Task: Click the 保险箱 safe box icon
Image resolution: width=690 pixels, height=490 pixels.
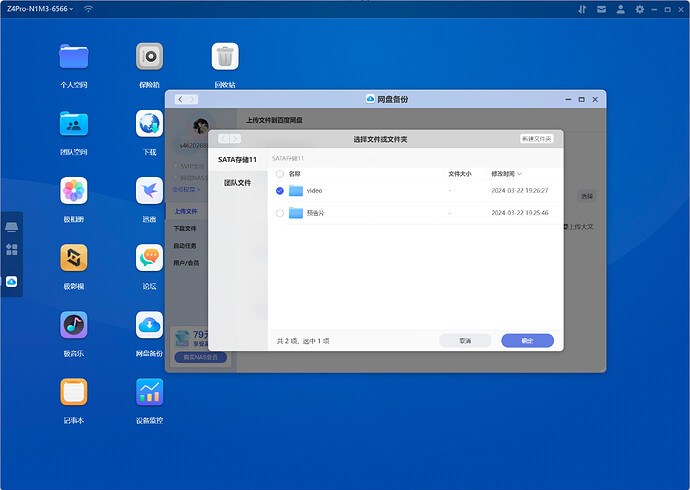Action: [149, 57]
